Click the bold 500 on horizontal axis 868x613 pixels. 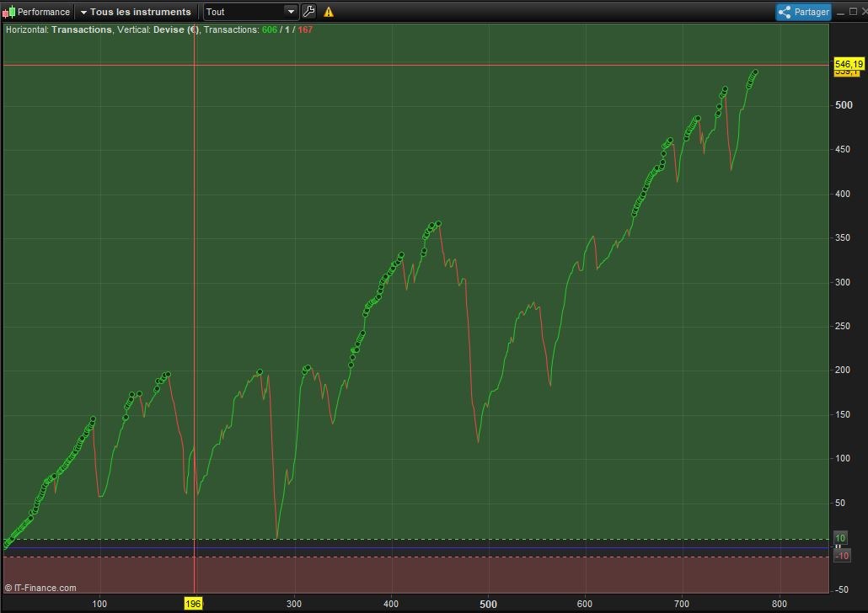pyautogui.click(x=488, y=604)
